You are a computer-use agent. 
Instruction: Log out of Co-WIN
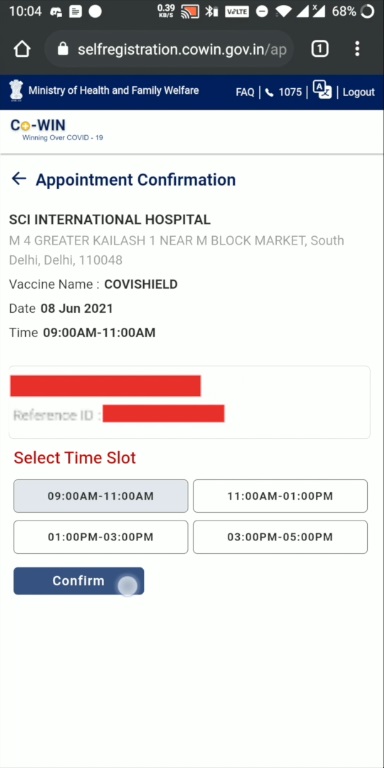coord(359,92)
